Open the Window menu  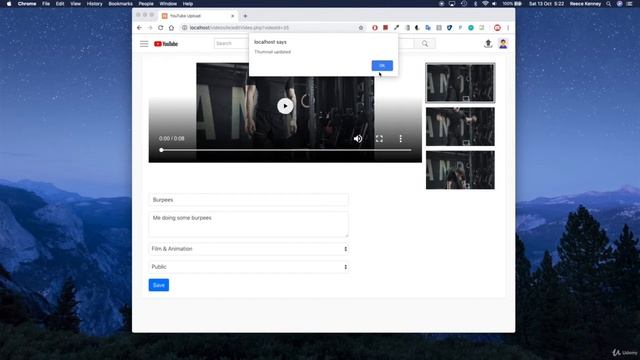(x=168, y=4)
